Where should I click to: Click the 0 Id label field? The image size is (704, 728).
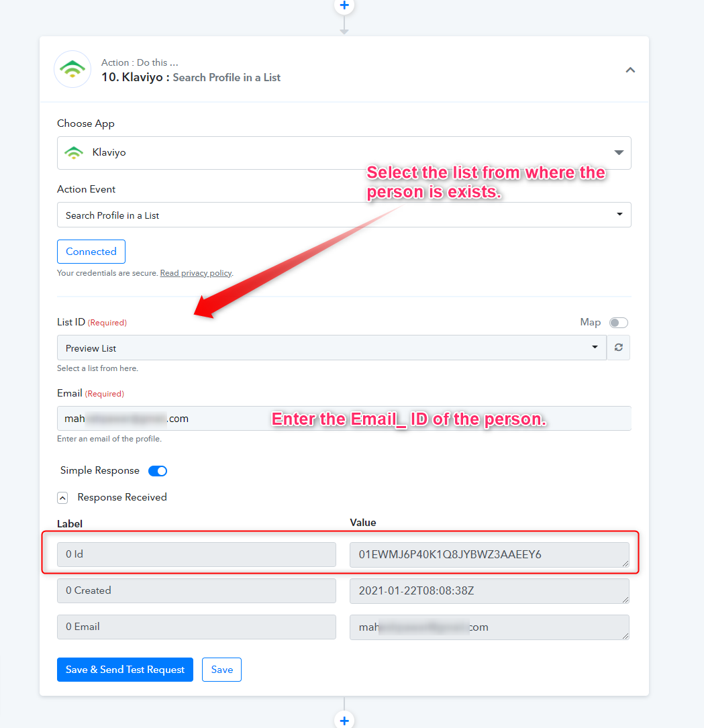point(197,554)
